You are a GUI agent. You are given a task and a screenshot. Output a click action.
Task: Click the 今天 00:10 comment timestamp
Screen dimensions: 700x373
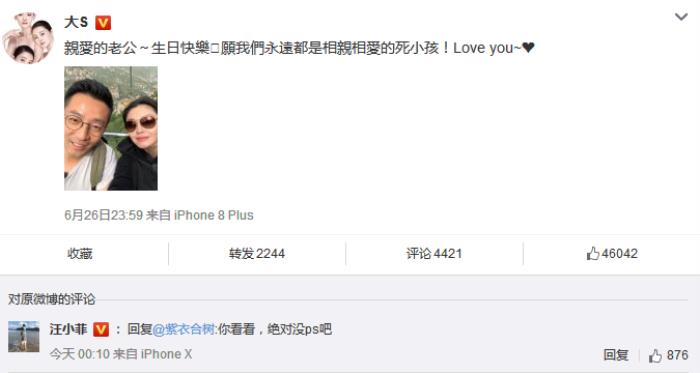(79, 355)
